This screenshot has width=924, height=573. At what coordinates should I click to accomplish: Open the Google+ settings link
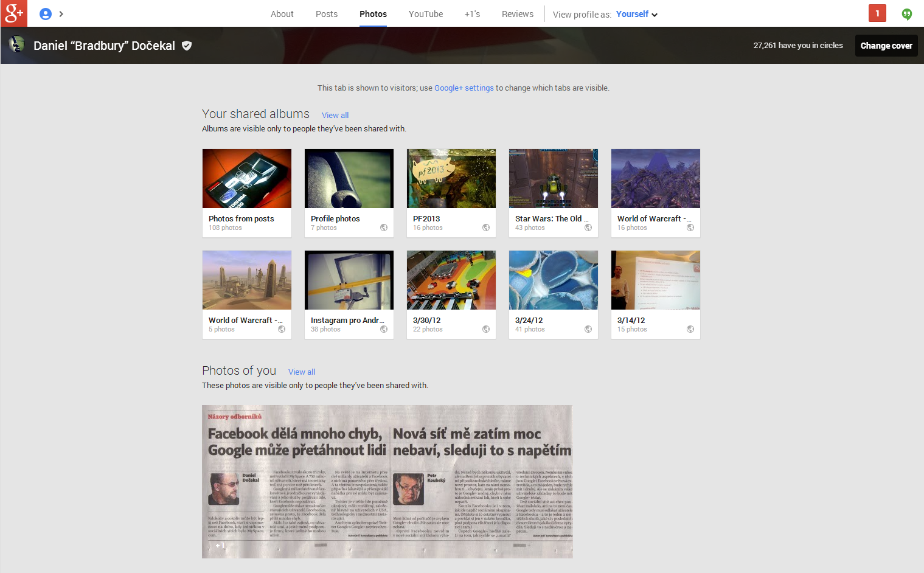(464, 88)
